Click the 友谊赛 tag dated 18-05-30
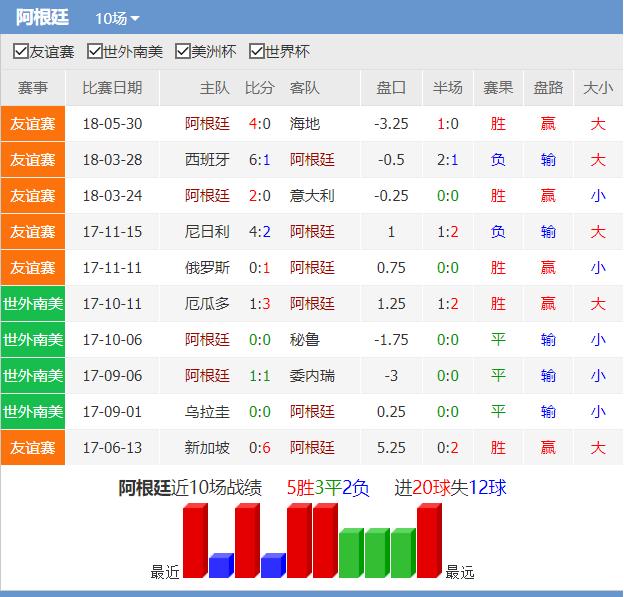Viewport: 624px width, 597px height. (x=33, y=124)
